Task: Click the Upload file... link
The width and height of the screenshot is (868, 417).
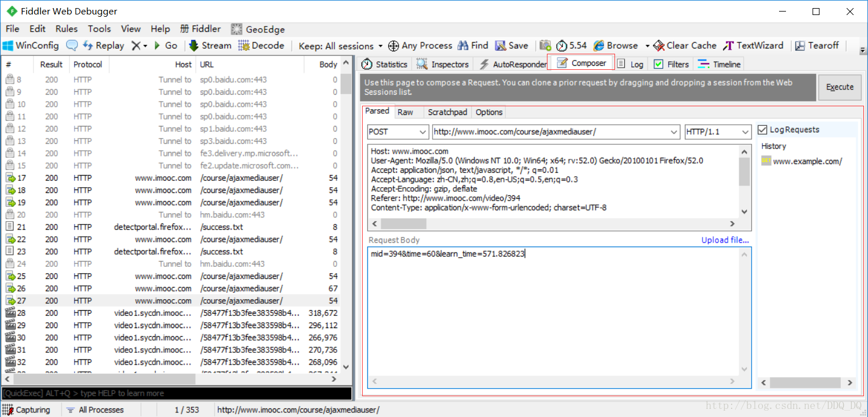Action: [x=725, y=240]
